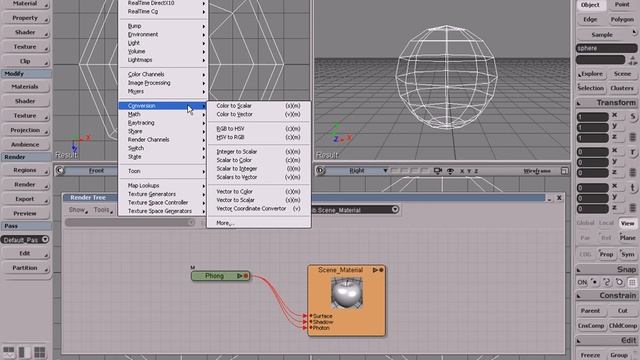Click the selection filter arrow beside Sample

(x=634, y=32)
